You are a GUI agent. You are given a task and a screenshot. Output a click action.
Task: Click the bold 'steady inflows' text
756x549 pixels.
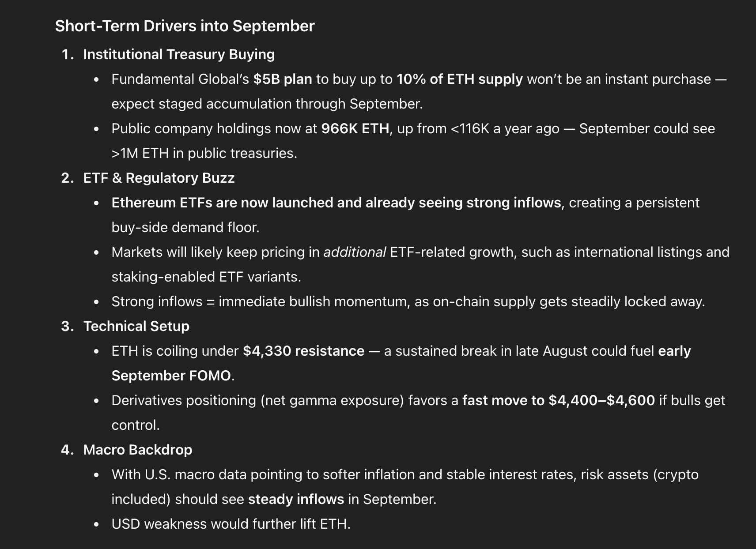coord(296,499)
